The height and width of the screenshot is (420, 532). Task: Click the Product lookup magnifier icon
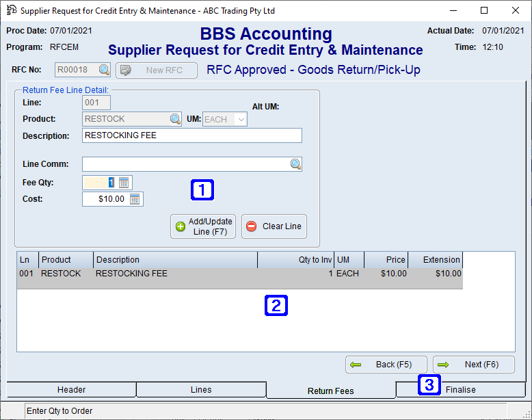coord(175,119)
